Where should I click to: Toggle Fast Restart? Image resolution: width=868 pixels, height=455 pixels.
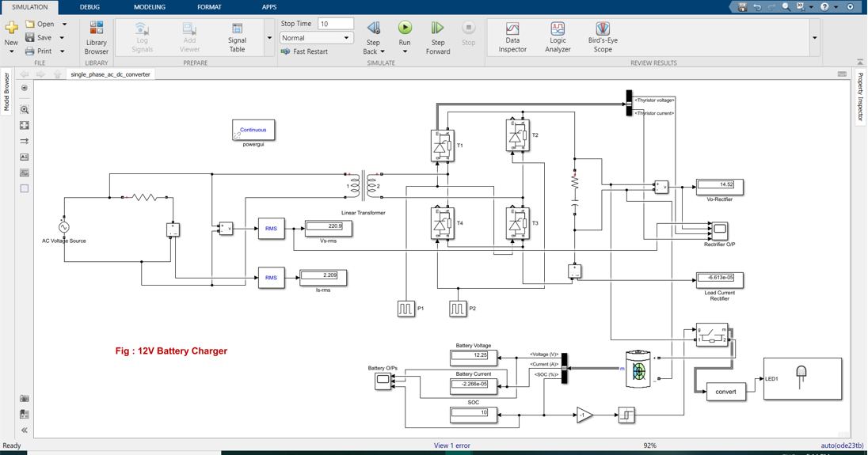point(304,51)
